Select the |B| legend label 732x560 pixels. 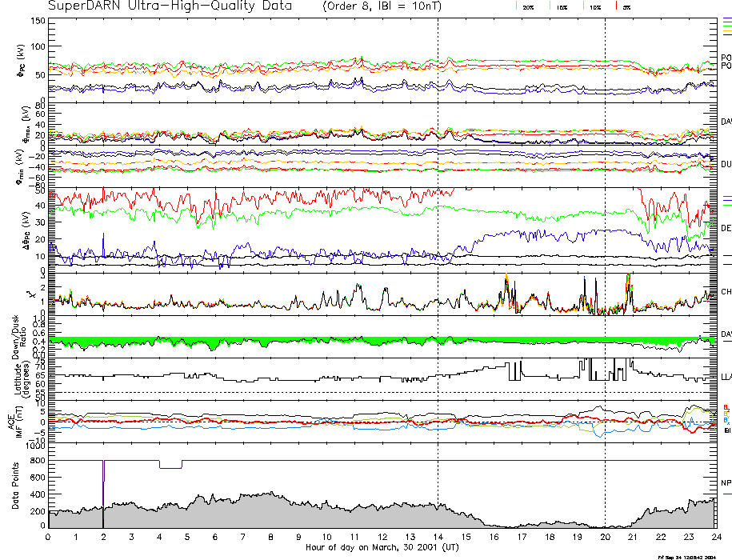(727, 431)
